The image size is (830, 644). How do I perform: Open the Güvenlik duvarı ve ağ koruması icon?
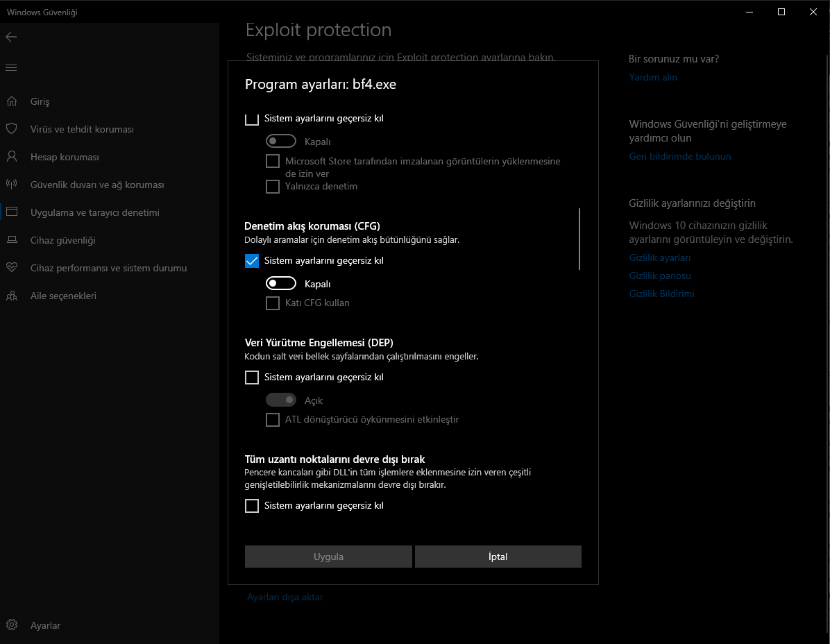12,185
